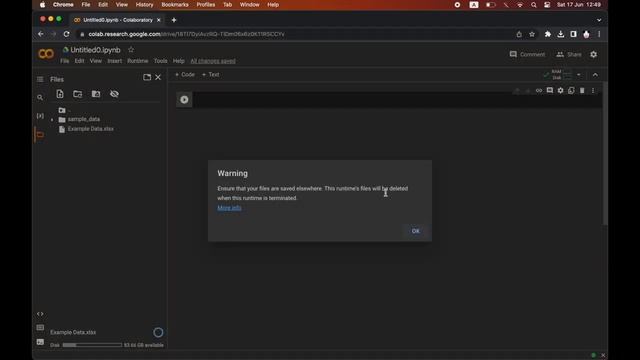Click the Untitled0.ipynb notebook title
The width and height of the screenshot is (640, 360).
[95, 50]
